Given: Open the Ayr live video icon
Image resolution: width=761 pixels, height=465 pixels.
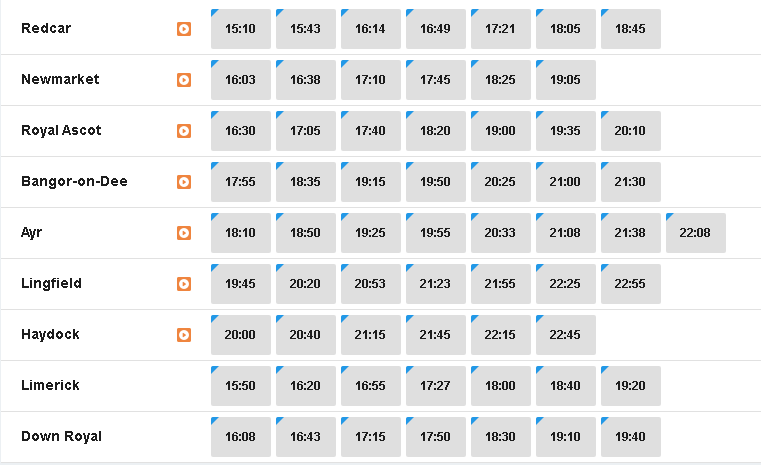Looking at the screenshot, I should (183, 233).
